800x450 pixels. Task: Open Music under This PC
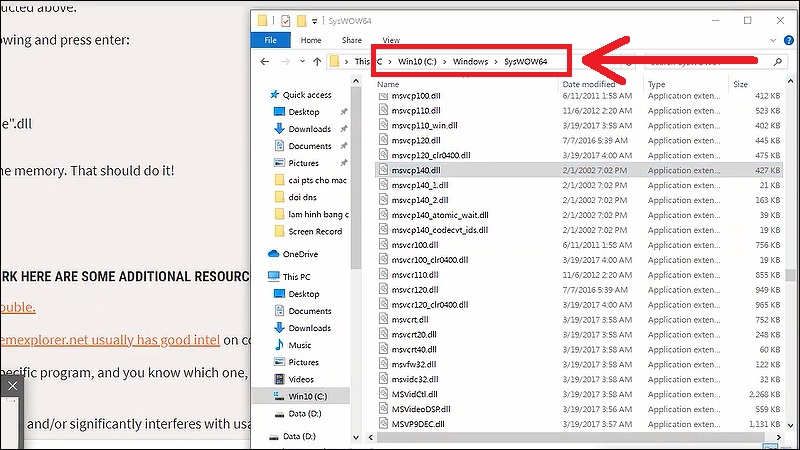coord(299,345)
